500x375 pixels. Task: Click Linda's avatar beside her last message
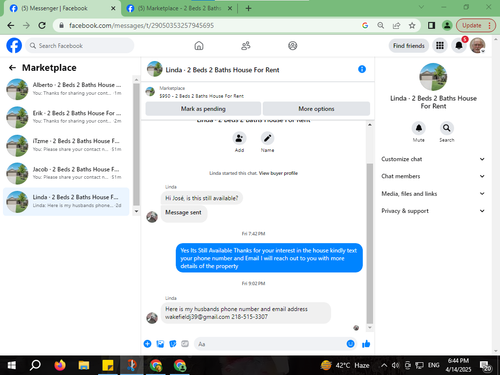pyautogui.click(x=152, y=318)
